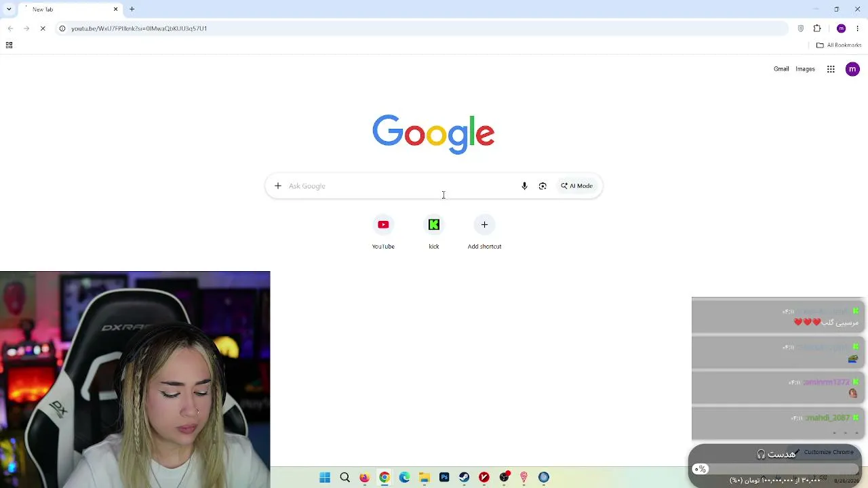The width and height of the screenshot is (868, 488).
Task: Add a new shortcut tile
Action: tap(484, 232)
